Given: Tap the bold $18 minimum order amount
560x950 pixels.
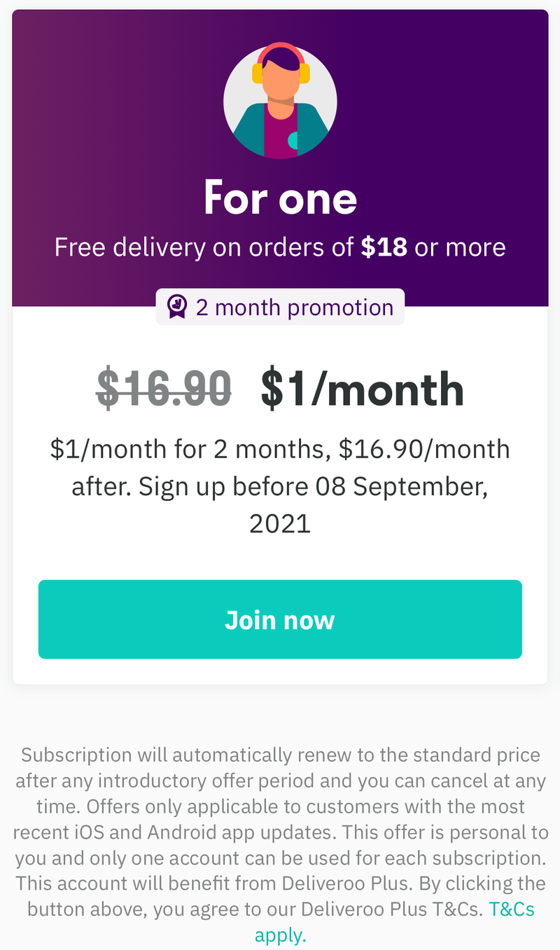Looking at the screenshot, I should [384, 247].
